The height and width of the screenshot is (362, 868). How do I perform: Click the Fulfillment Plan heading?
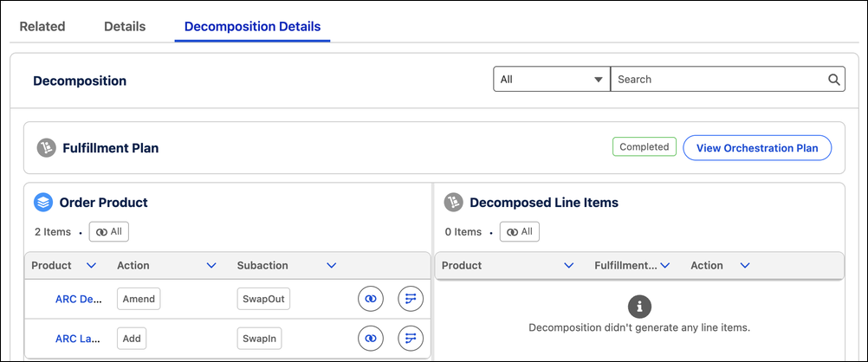[111, 148]
